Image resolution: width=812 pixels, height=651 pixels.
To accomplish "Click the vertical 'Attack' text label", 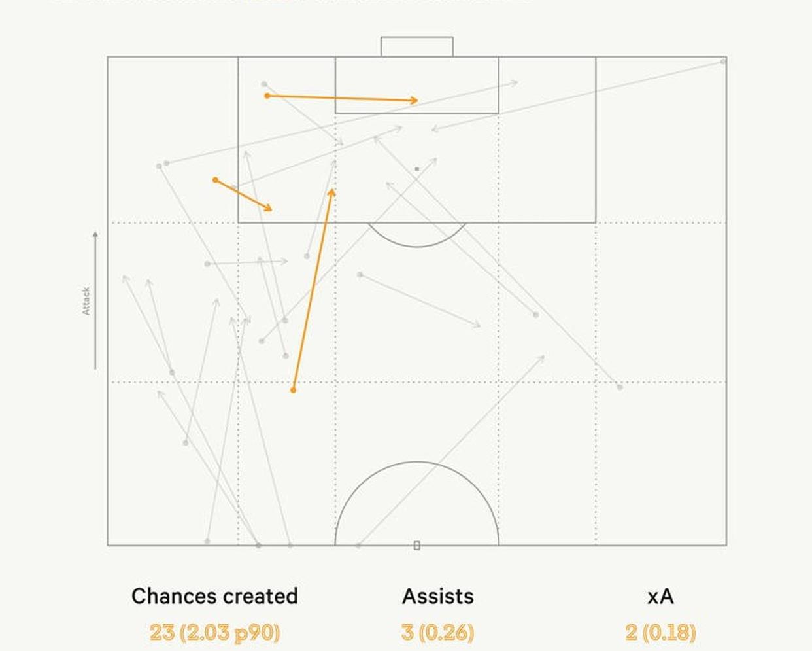I will click(x=86, y=301).
